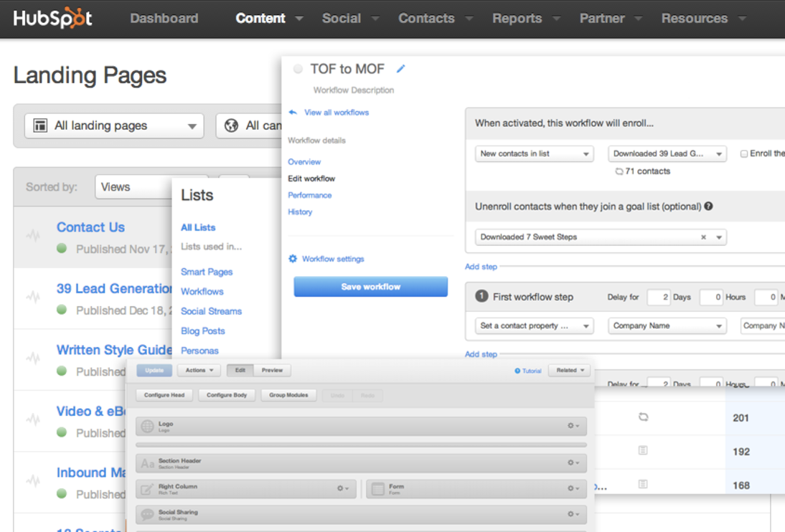
Task: Click the activity graph icon beside Inbound Marketing
Action: [x=33, y=481]
